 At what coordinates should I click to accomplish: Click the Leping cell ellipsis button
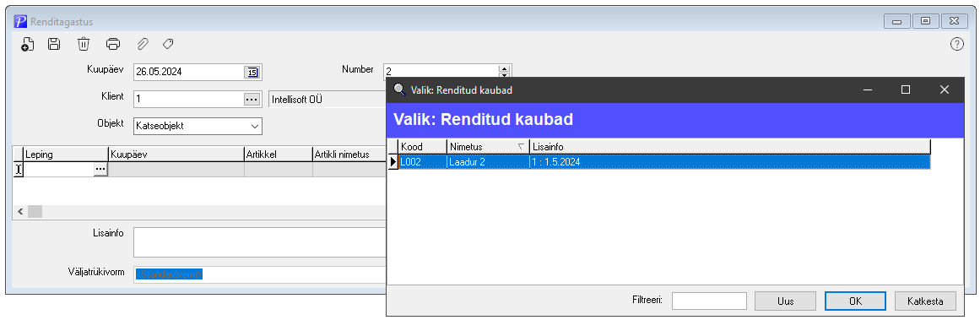coord(100,169)
